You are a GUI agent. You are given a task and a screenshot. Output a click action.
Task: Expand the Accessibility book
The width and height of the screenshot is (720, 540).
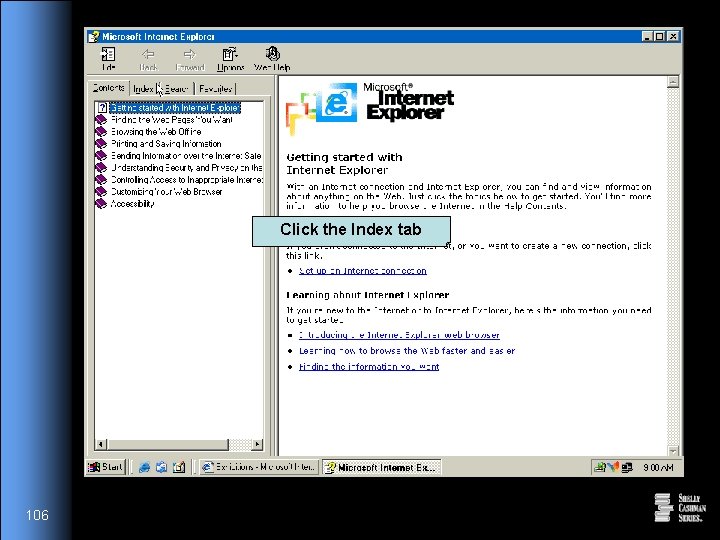tap(133, 203)
